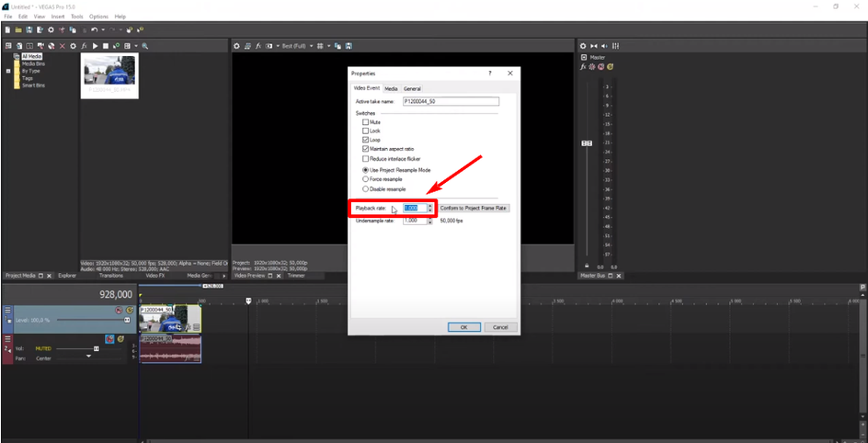Click the Render As toolbar icon
Screen dimensions: 868x443
(40, 29)
